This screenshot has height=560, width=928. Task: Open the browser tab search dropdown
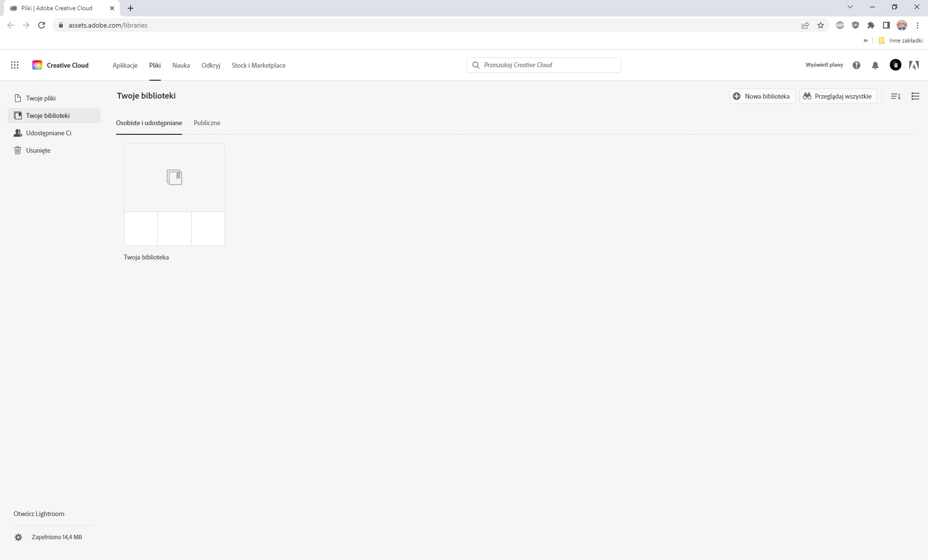[x=850, y=7]
